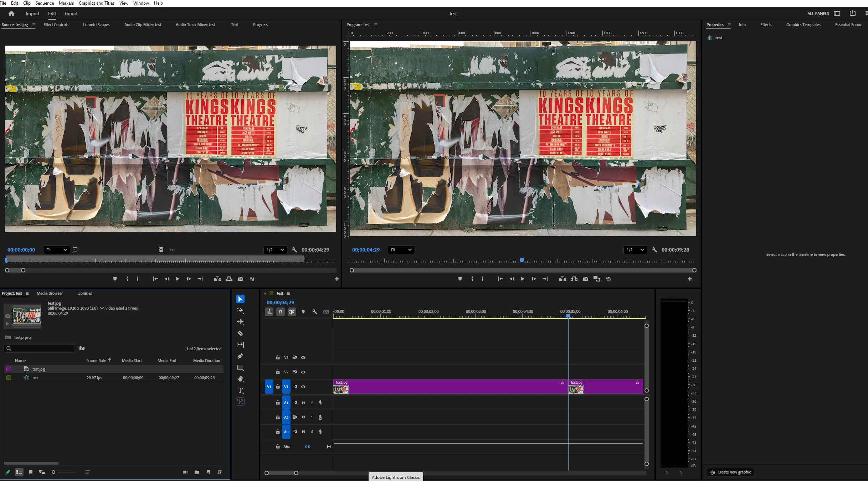The image size is (868, 481).
Task: Click the Create new graphic button
Action: tap(730, 472)
